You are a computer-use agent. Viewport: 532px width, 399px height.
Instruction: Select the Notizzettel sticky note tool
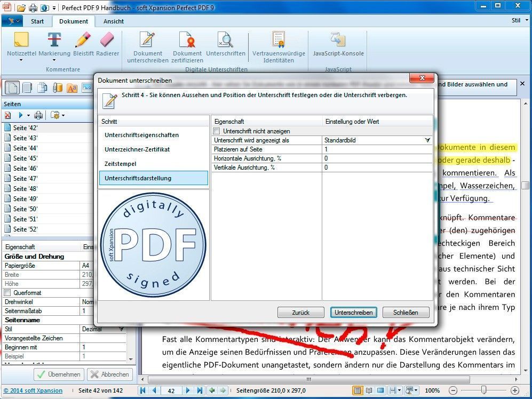[x=21, y=44]
